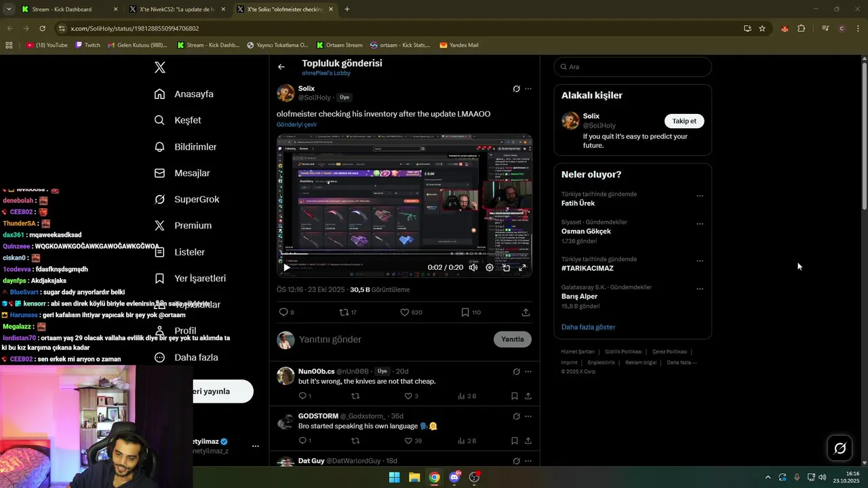This screenshot has height=488, width=868.
Task: Open a new browser tab
Action: tap(347, 9)
